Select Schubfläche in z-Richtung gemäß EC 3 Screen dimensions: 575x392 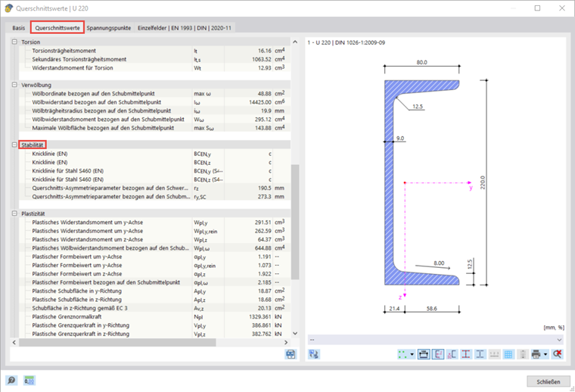pyautogui.click(x=155, y=308)
